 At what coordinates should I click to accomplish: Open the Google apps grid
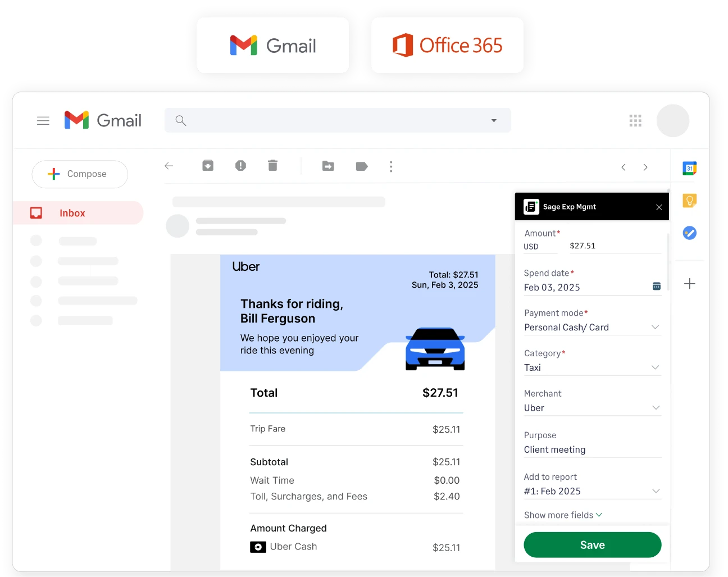point(635,120)
